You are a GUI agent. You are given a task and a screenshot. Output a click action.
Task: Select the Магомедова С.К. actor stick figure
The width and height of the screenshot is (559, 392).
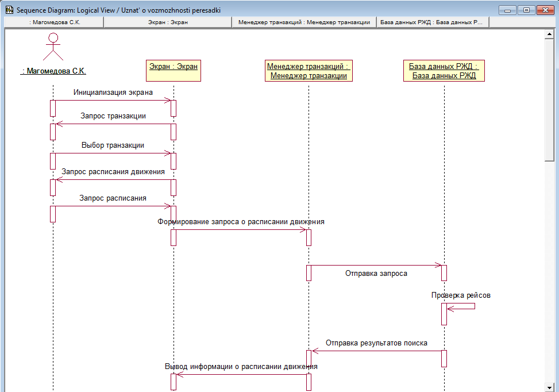click(53, 47)
